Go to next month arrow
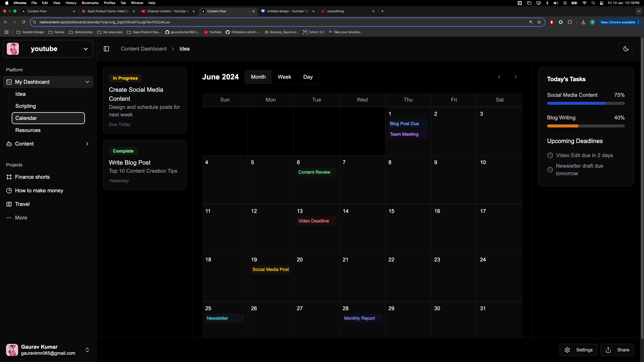The height and width of the screenshot is (362, 644). pos(515,77)
